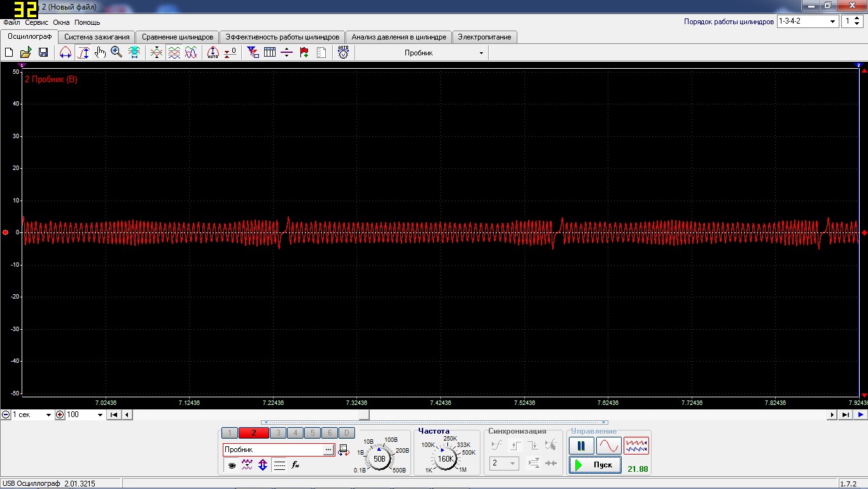The image size is (868, 489).
Task: Open the cylinder number dropdown showing 1
Action: [x=851, y=21]
